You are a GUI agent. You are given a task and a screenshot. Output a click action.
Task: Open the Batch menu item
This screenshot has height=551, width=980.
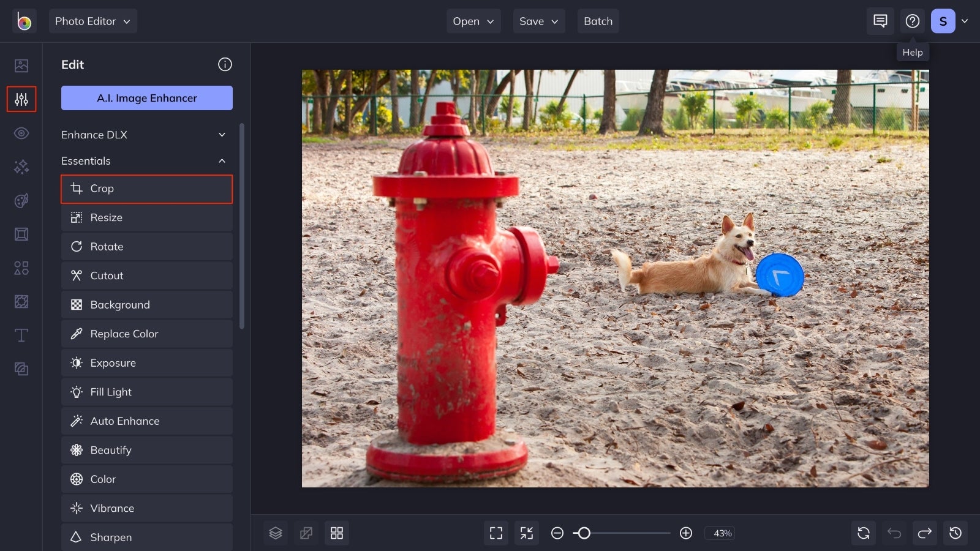pyautogui.click(x=598, y=21)
